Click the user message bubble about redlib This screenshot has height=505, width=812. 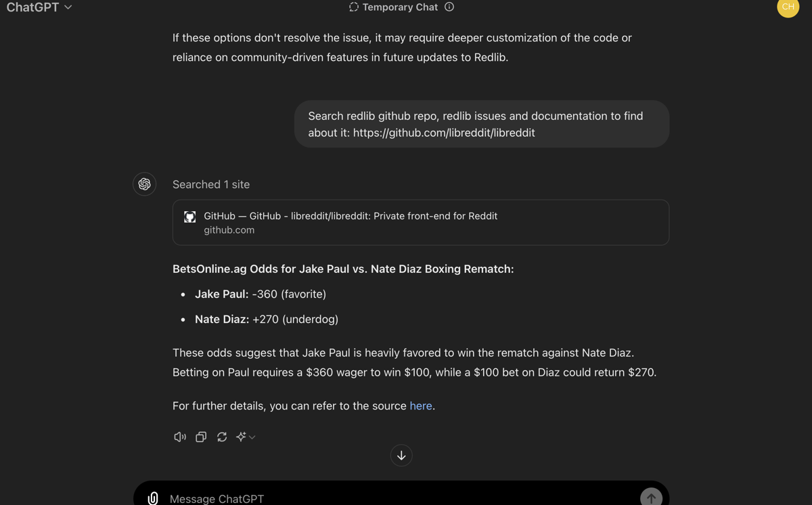482,124
